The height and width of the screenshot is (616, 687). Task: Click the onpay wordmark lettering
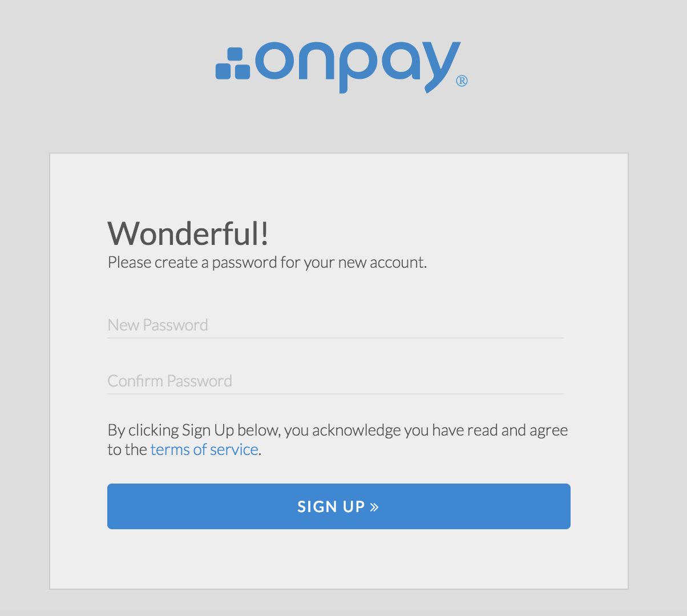click(x=357, y=67)
